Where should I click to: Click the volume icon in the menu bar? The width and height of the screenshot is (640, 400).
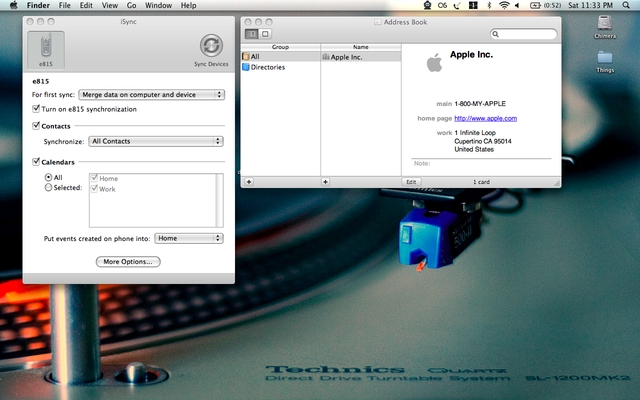pyautogui.click(x=517, y=5)
